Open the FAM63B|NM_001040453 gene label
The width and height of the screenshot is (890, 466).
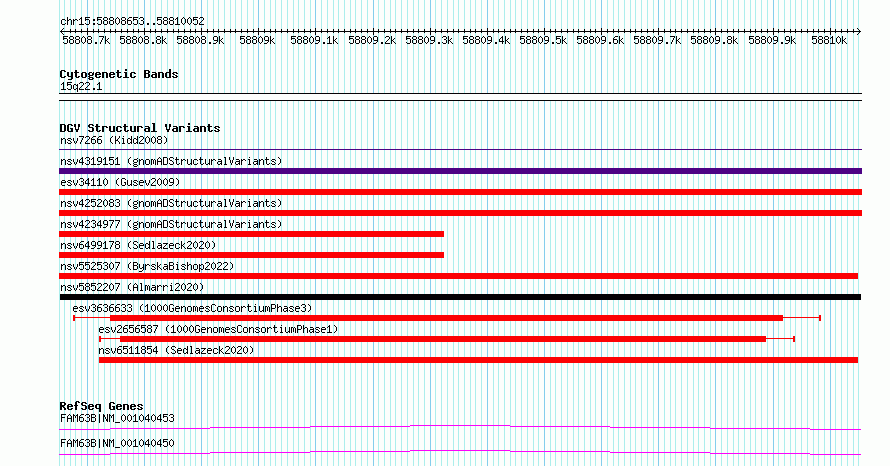pyautogui.click(x=117, y=418)
